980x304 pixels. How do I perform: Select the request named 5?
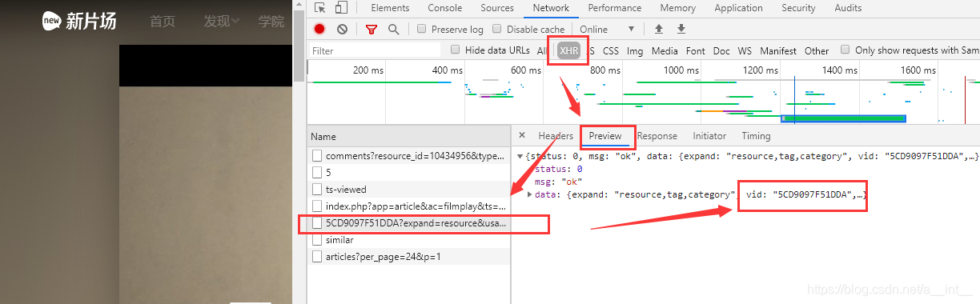(408, 172)
